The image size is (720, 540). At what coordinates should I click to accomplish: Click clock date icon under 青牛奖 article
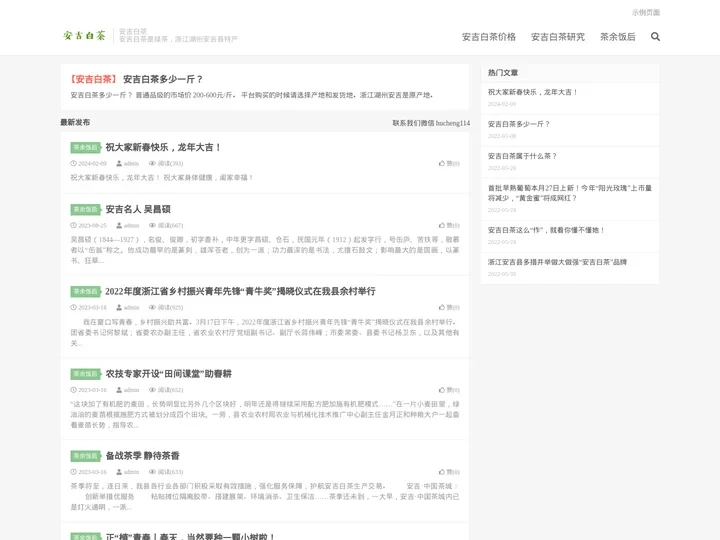(73, 307)
